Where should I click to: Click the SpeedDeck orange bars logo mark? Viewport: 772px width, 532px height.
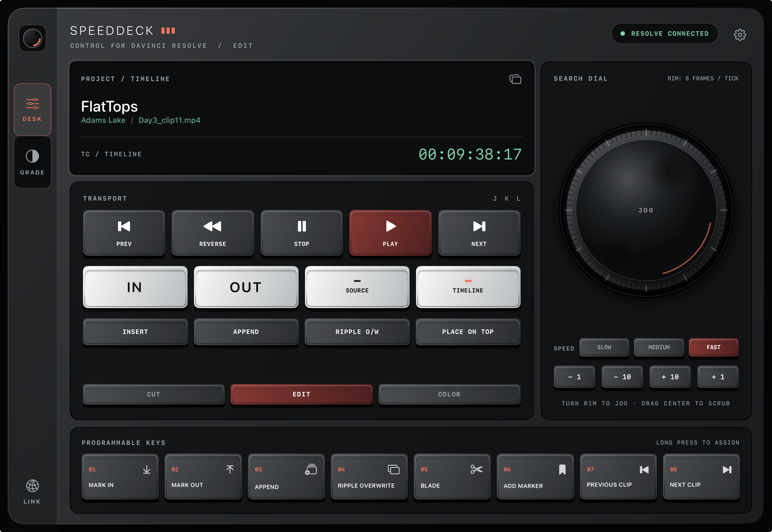pos(168,31)
